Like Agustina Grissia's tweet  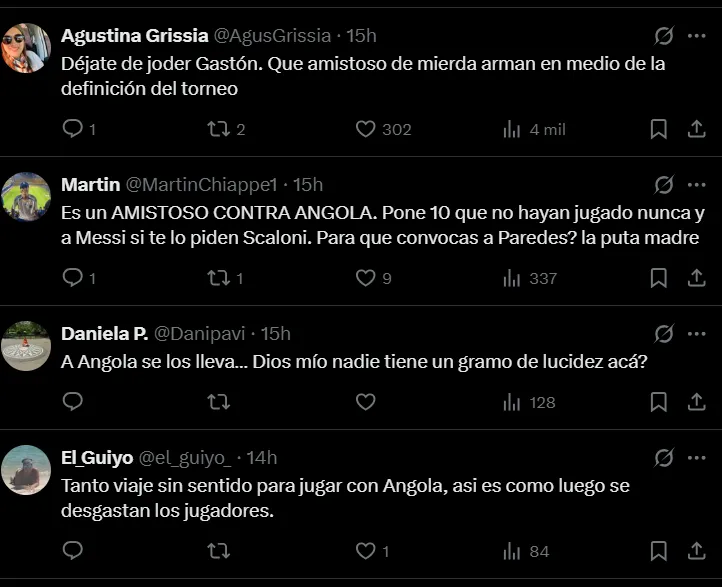[x=365, y=129]
